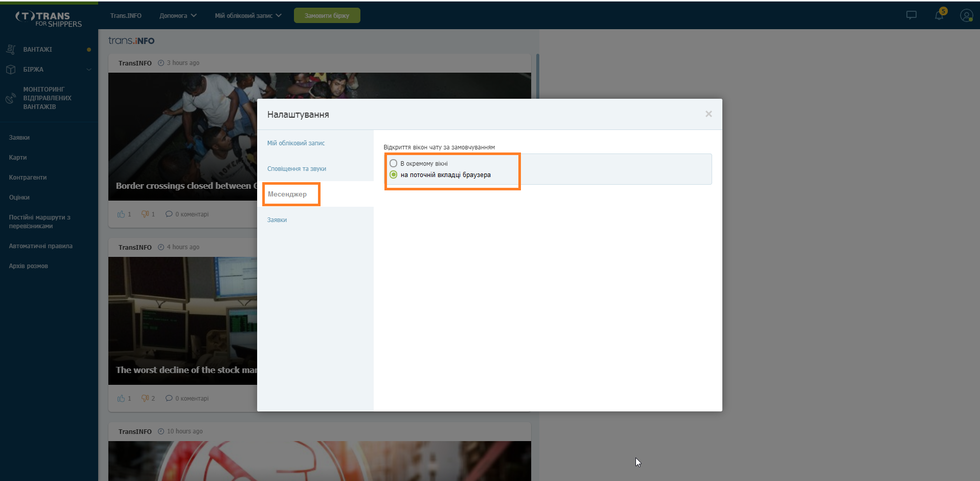Click the trans.INFO feed heading logo
Screen dimensions: 980x481
point(131,41)
